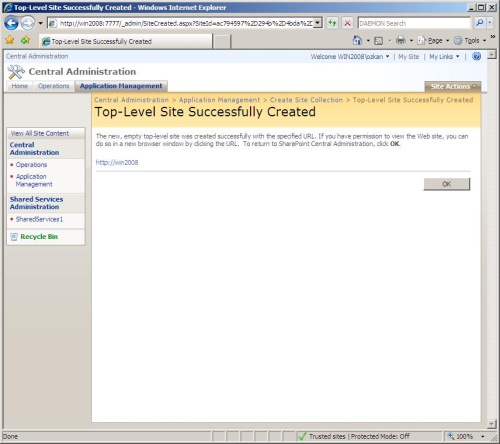Viewport: 500px width, 444px height.
Task: Open the Favorites star icon
Action: [x=10, y=41]
